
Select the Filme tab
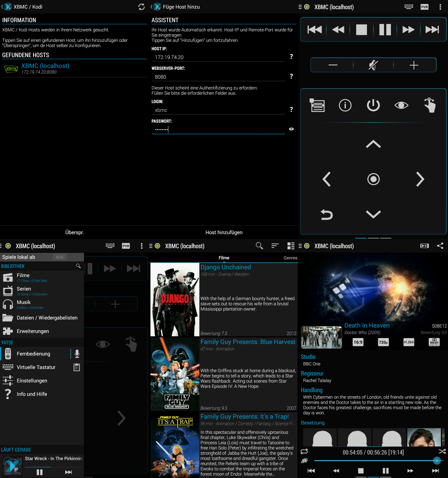(224, 258)
